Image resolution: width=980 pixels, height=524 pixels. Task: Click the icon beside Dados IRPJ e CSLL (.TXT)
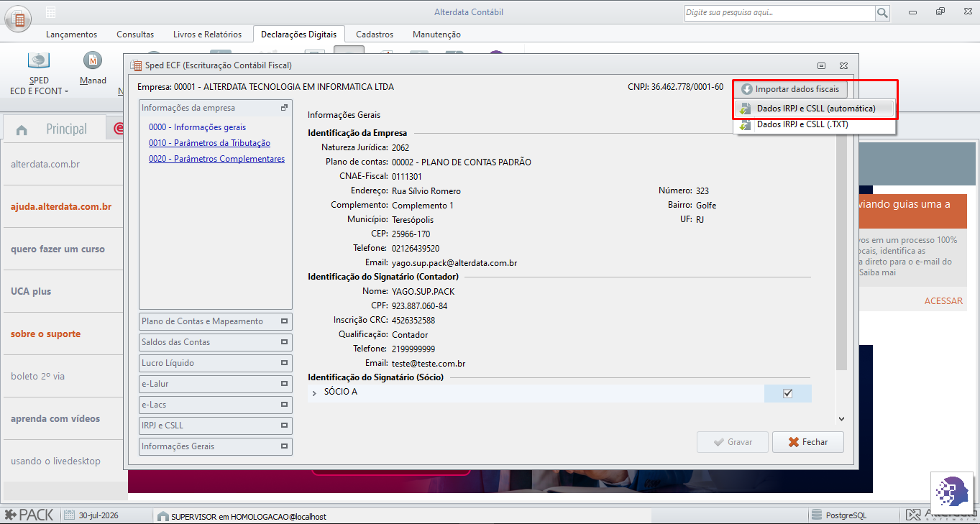tap(746, 124)
